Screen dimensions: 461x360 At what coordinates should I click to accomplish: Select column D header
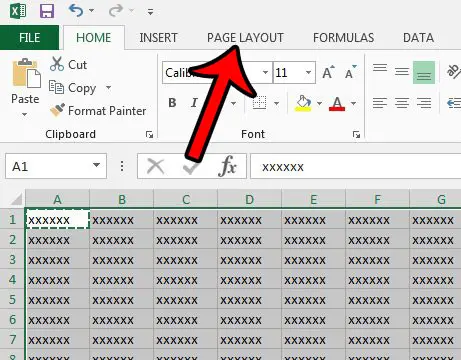[249, 199]
